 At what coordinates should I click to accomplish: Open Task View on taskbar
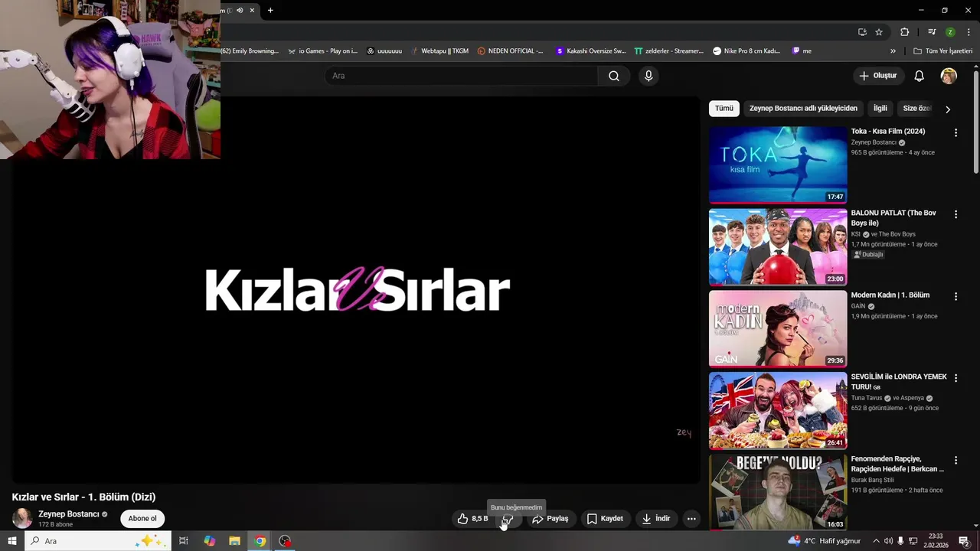[184, 541]
